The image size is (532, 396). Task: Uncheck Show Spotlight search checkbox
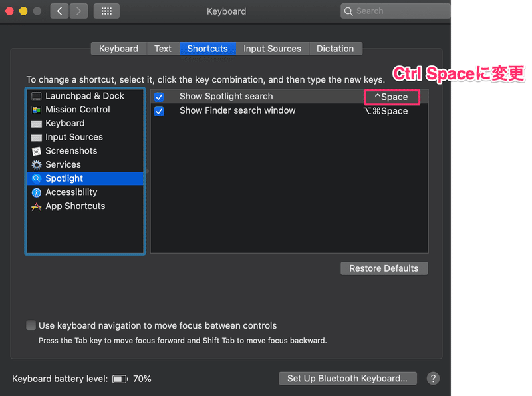click(x=159, y=97)
